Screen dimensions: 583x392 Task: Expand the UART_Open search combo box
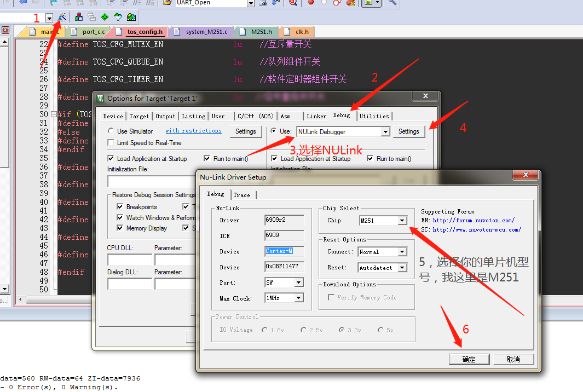(251, 3)
